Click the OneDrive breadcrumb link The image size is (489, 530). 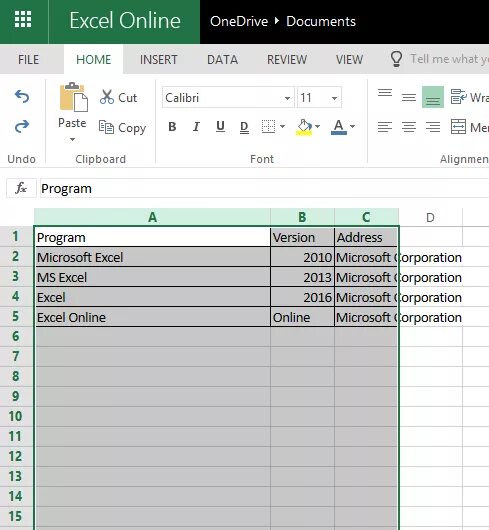[x=239, y=21]
